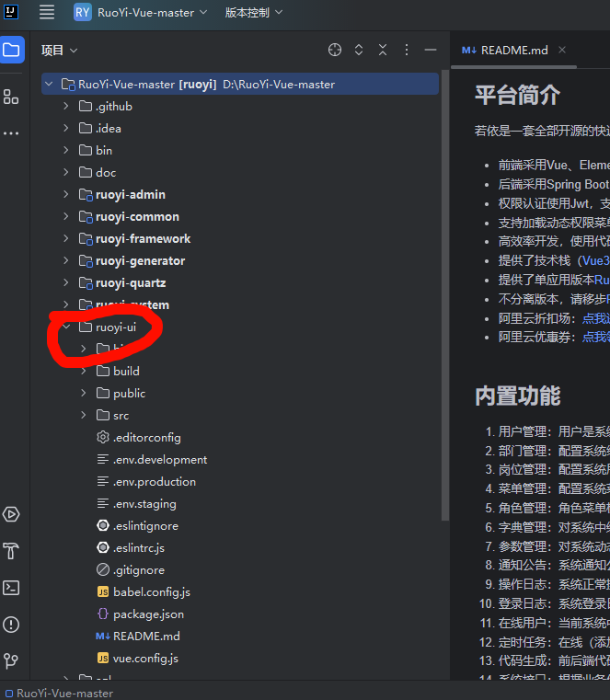Click Expand All in project panel

(x=359, y=50)
